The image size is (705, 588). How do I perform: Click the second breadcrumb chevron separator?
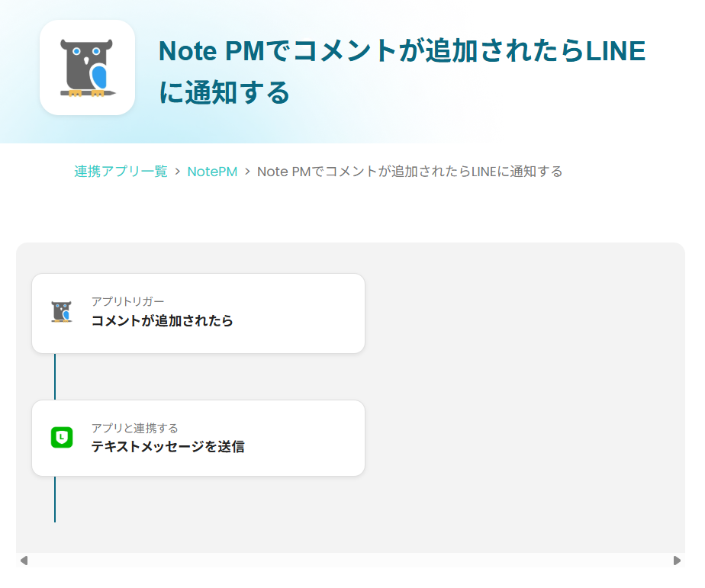click(247, 172)
